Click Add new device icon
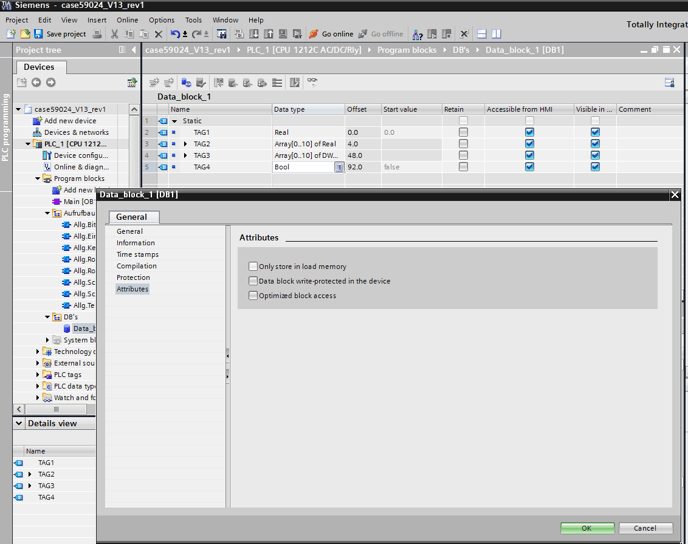This screenshot has width=688, height=544. click(37, 120)
